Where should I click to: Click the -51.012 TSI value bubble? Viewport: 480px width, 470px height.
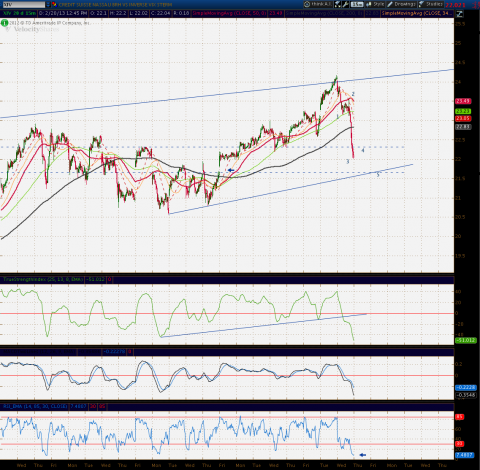(466, 340)
